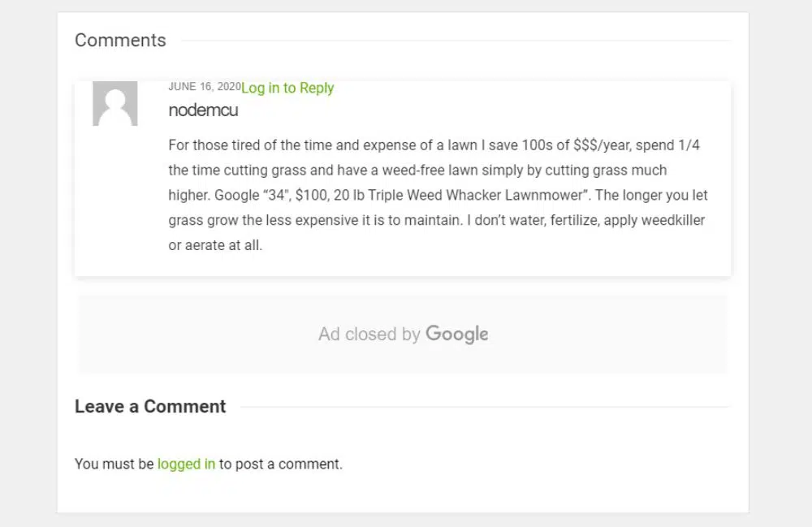Click the nodemcu commenter name
The height and width of the screenshot is (527, 812).
coord(203,110)
